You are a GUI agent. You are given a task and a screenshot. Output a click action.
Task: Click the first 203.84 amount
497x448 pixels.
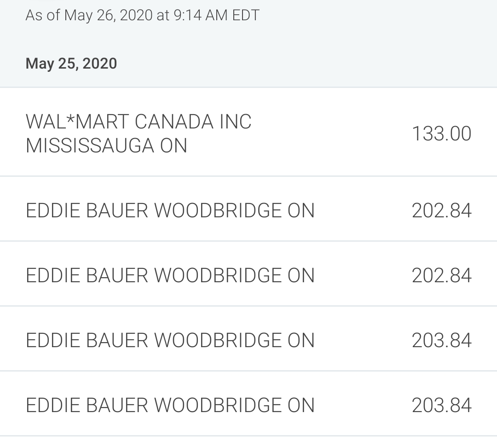(x=441, y=341)
